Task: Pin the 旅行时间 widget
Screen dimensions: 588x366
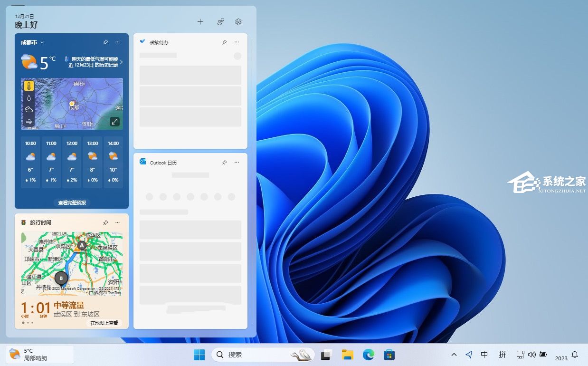Action: (105, 222)
